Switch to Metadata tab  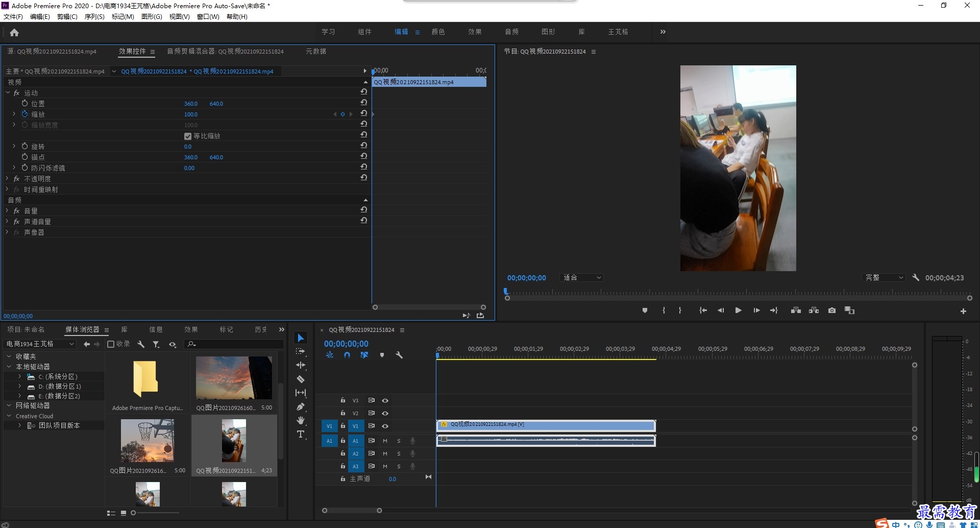[x=316, y=51]
